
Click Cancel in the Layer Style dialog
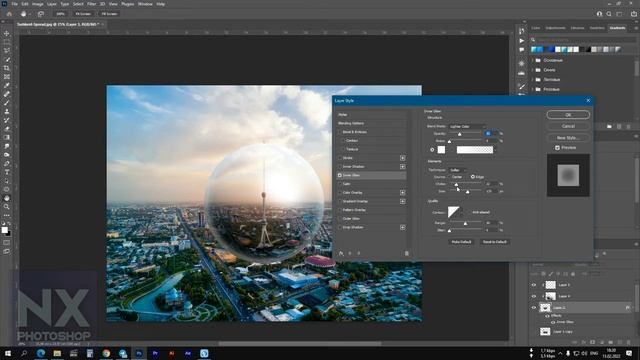[x=568, y=126]
